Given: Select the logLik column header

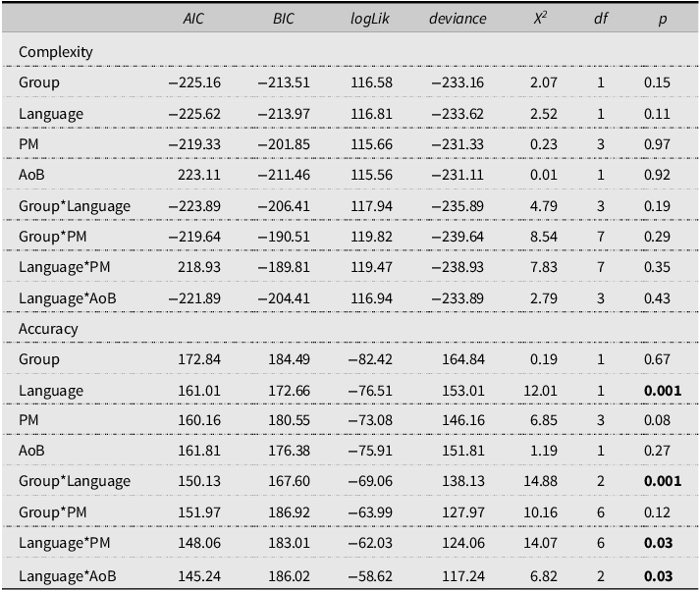Looking at the screenshot, I should [x=370, y=19].
